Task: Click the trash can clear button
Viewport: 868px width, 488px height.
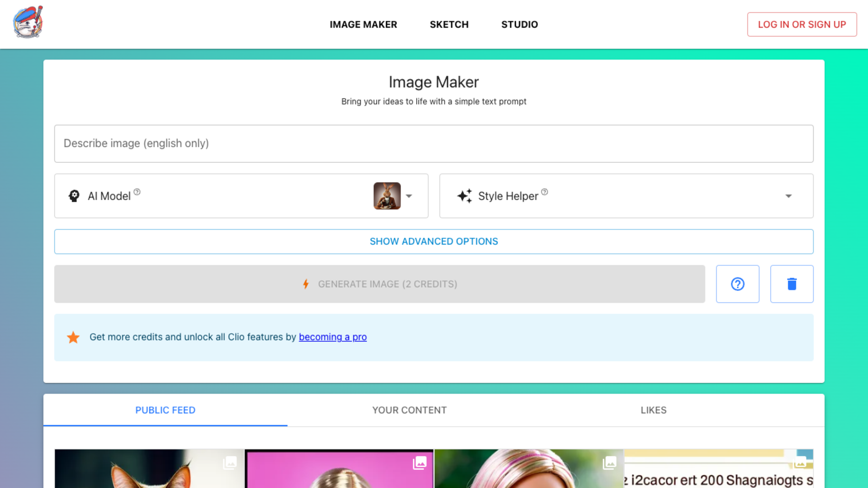Action: point(792,284)
